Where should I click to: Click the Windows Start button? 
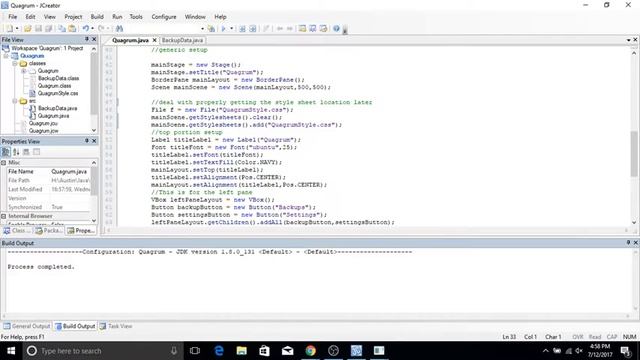pyautogui.click(x=11, y=351)
